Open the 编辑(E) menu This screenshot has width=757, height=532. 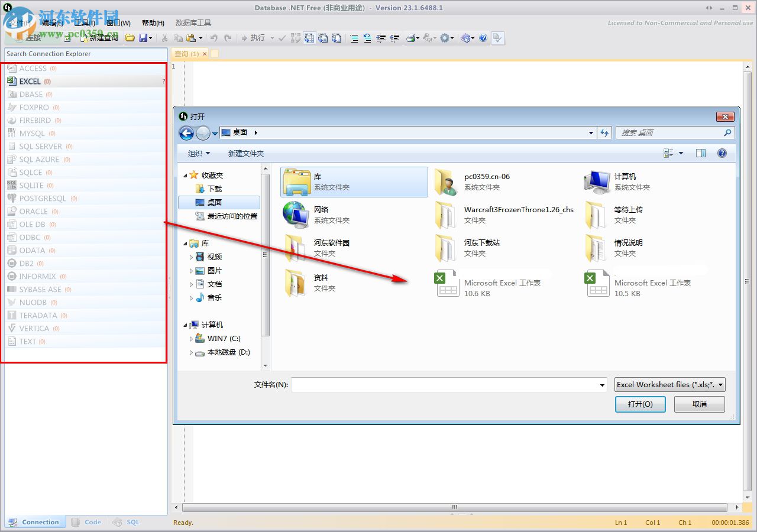53,22
